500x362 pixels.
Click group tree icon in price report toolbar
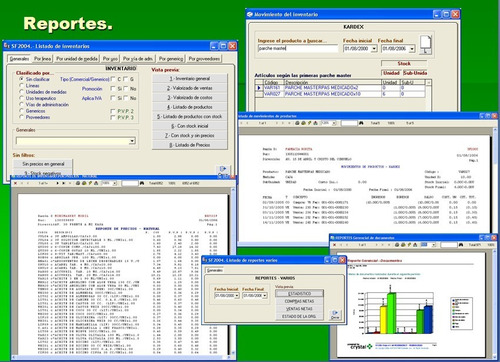click(96, 183)
